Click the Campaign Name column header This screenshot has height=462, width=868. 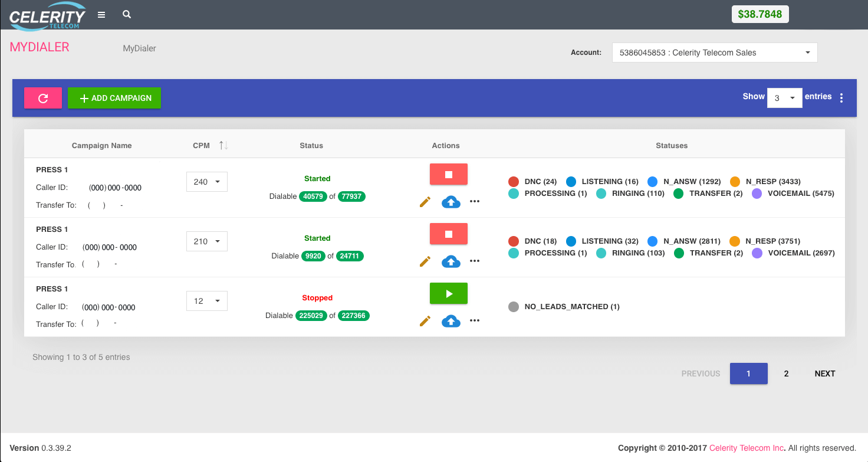click(102, 146)
